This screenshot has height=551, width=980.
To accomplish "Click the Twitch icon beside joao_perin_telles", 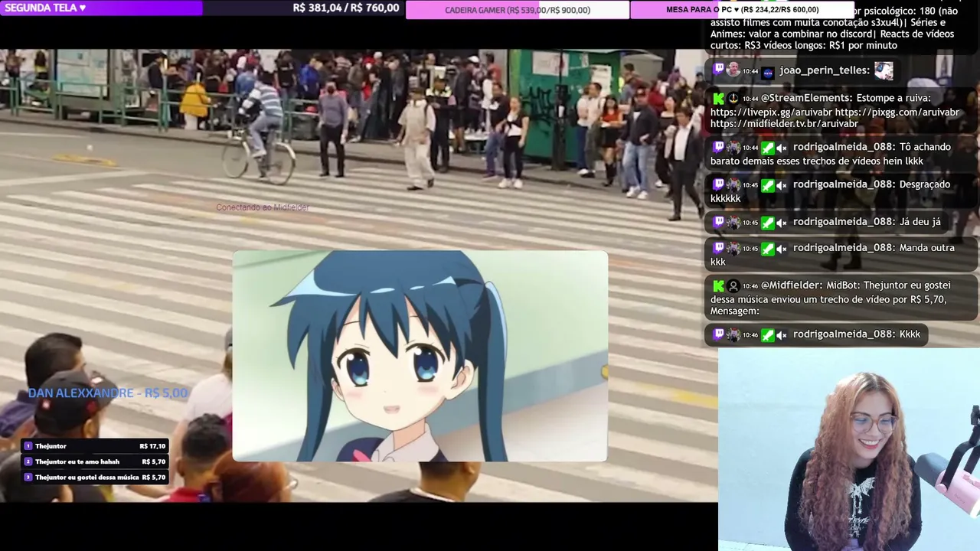I will click(x=718, y=70).
